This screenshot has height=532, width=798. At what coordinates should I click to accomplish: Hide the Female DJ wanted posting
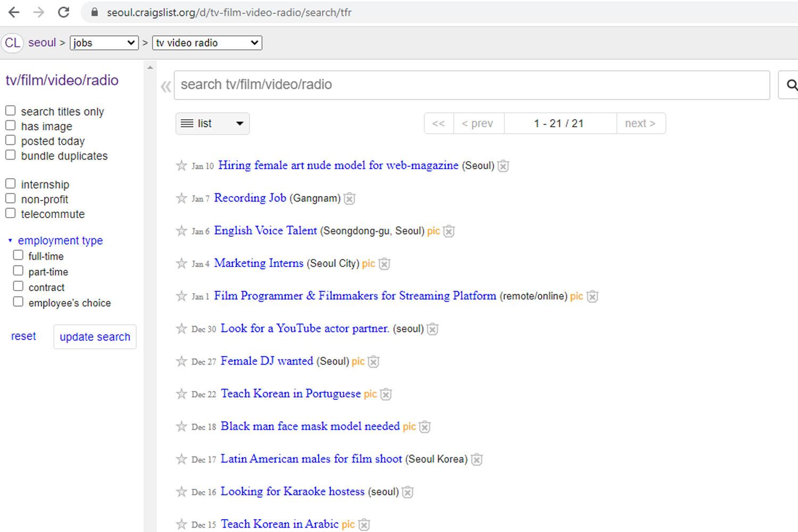pyautogui.click(x=374, y=362)
